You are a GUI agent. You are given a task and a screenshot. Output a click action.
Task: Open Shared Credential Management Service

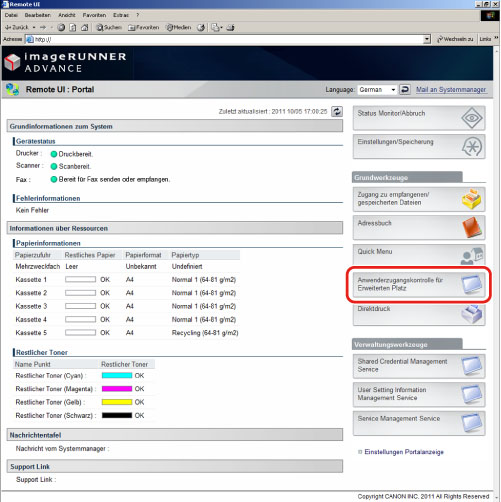(x=419, y=366)
